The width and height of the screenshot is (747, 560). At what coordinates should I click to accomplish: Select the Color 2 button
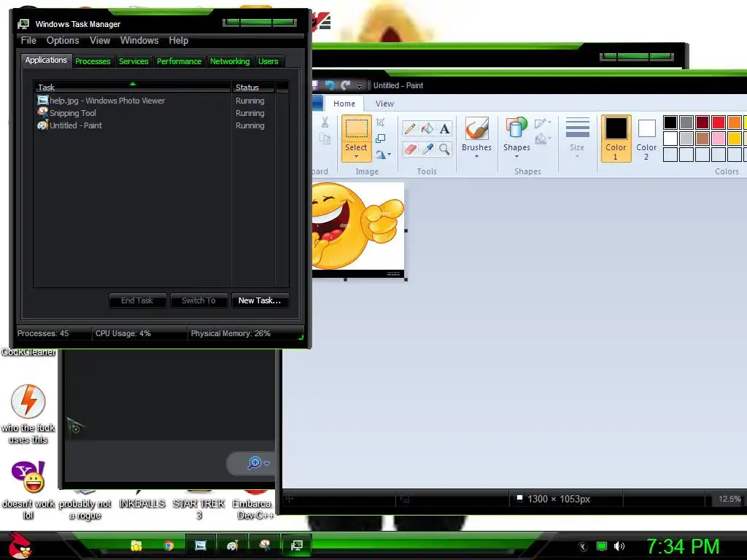tap(646, 138)
